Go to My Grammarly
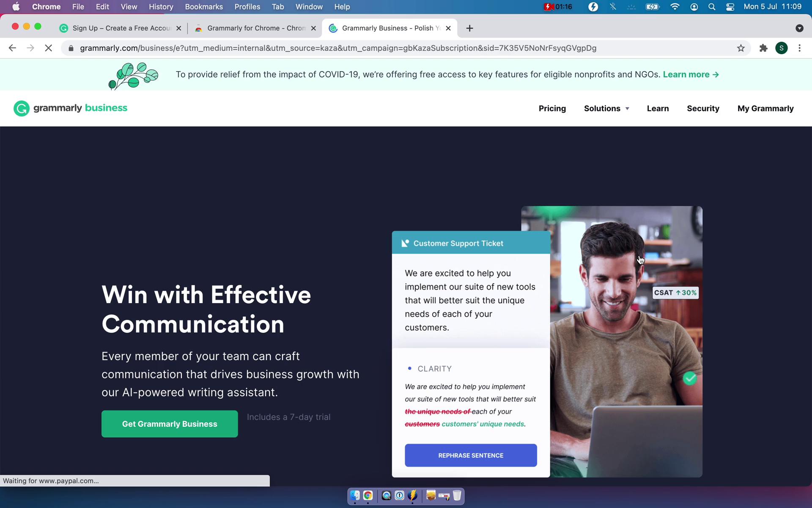Image resolution: width=812 pixels, height=508 pixels. 765,109
